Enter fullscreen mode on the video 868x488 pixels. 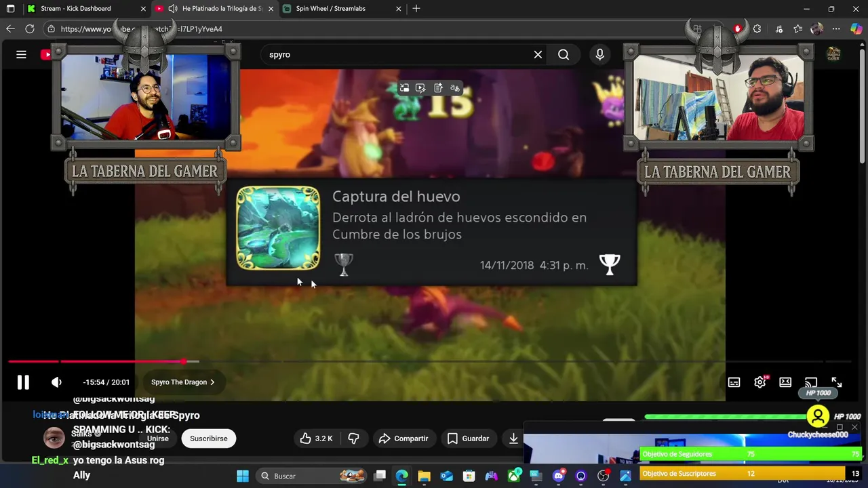tap(837, 382)
